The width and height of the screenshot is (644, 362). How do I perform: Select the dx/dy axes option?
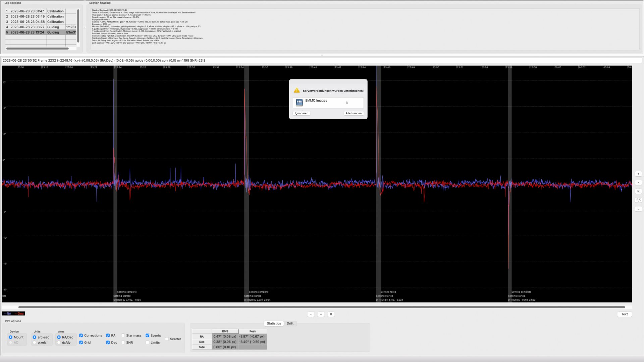[59, 343]
